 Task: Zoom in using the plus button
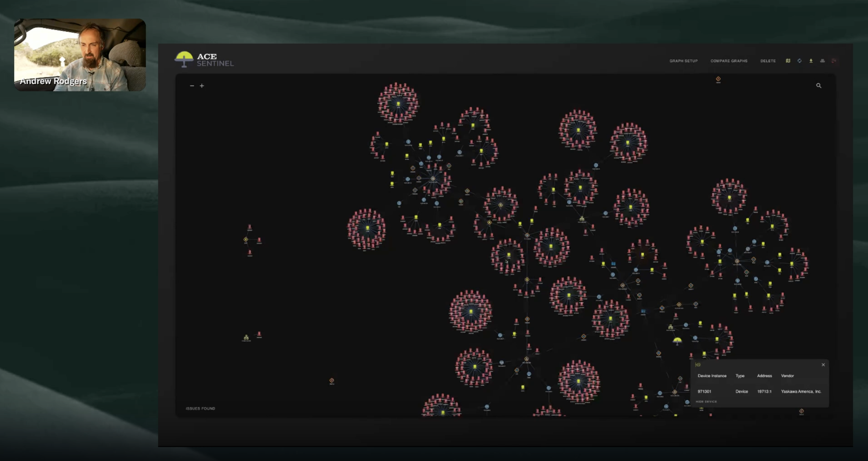[x=202, y=86]
